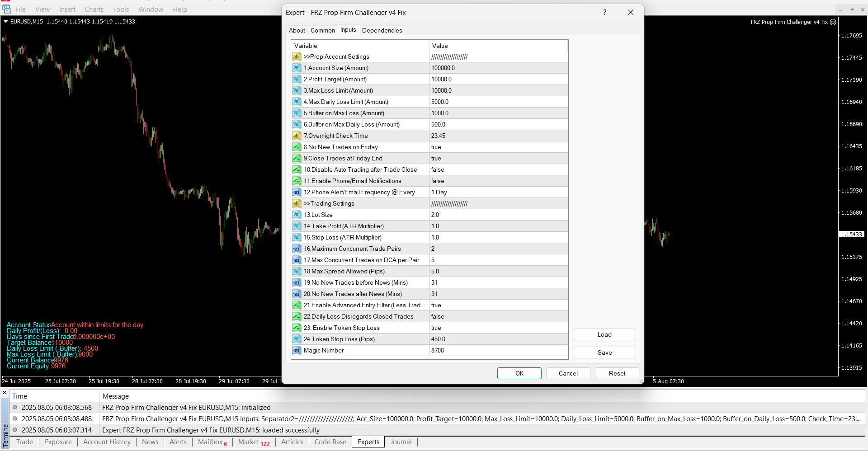Click the icon beside 13.Lot Size
868x451 pixels.
pos(296,215)
